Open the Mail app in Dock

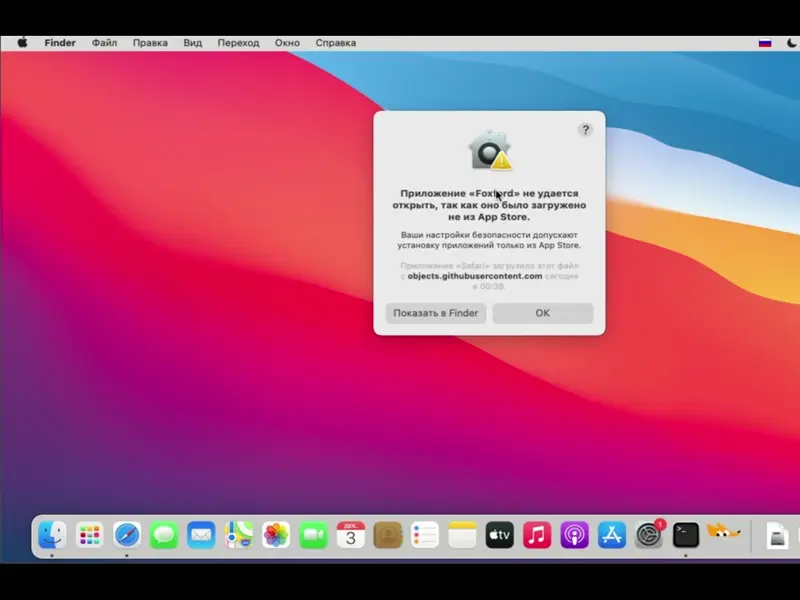(x=201, y=535)
